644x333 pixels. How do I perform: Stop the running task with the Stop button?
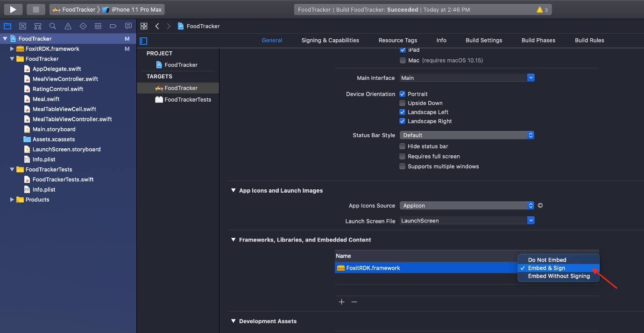pyautogui.click(x=35, y=9)
